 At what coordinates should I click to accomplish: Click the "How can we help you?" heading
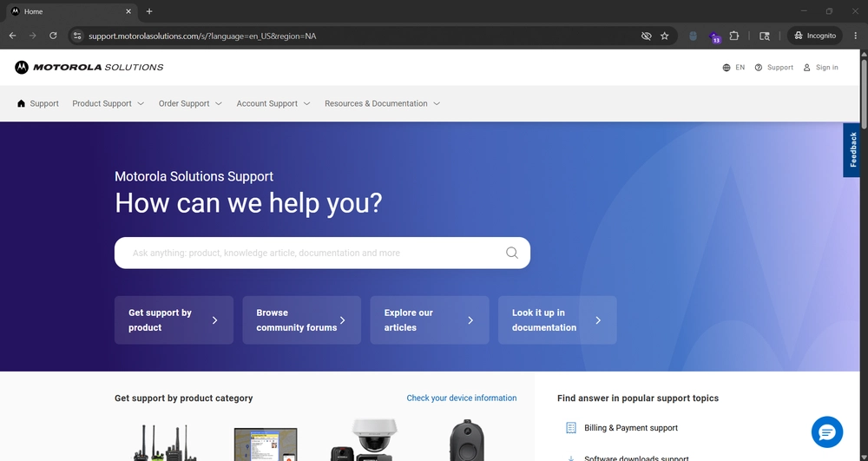click(x=248, y=203)
